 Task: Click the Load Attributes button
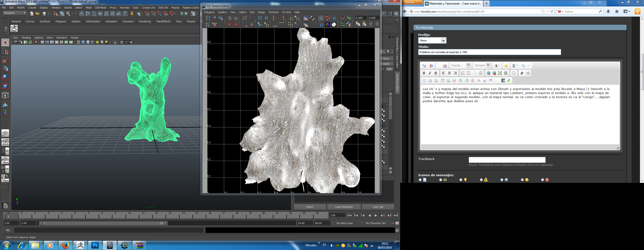pos(343,207)
